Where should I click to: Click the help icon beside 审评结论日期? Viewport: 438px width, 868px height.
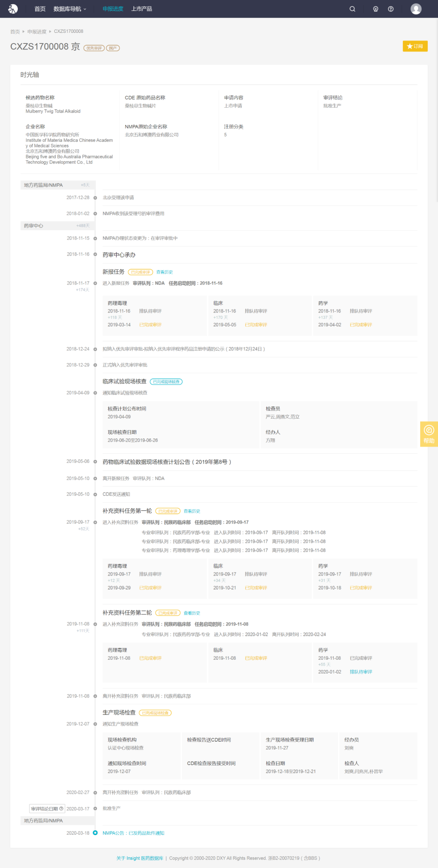pyautogui.click(x=61, y=808)
